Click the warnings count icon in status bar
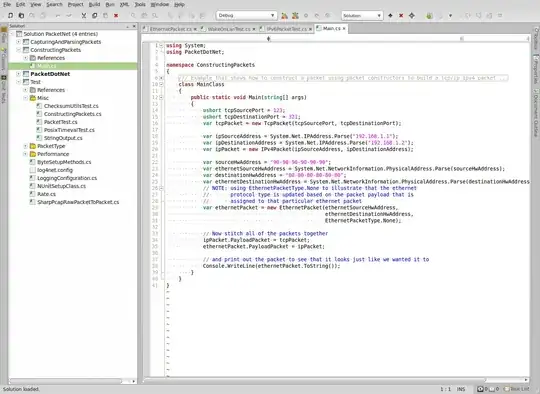This screenshot has width=540, height=394. pyautogui.click(x=491, y=389)
